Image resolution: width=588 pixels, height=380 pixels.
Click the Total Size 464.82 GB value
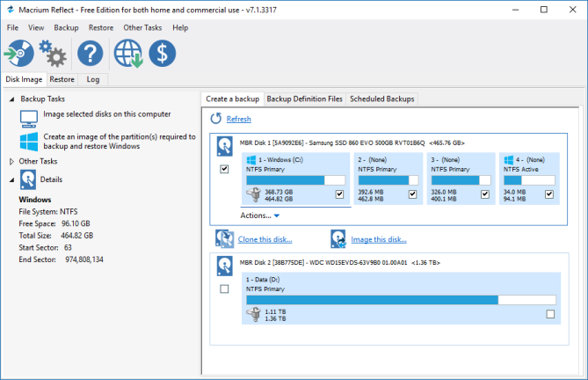76,236
